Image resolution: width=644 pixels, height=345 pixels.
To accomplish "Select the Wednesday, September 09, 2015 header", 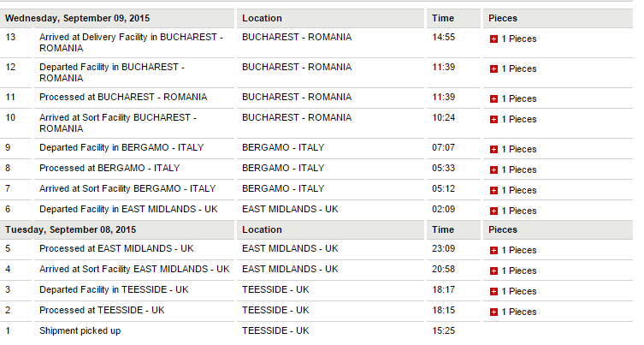I will point(77,19).
